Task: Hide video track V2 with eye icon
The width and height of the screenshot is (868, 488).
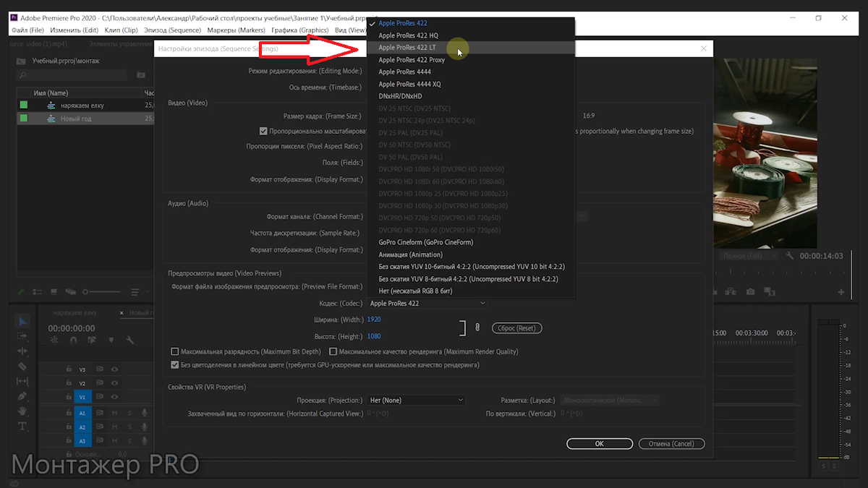Action: point(114,383)
